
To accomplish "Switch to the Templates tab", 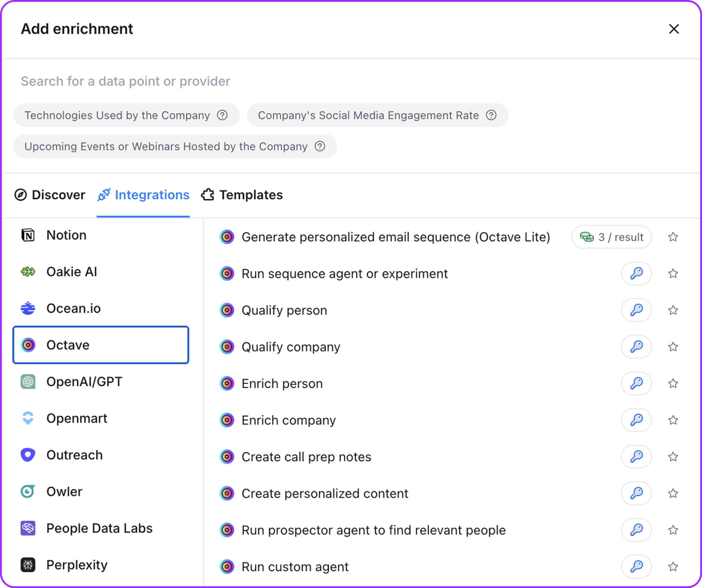I will 242,195.
